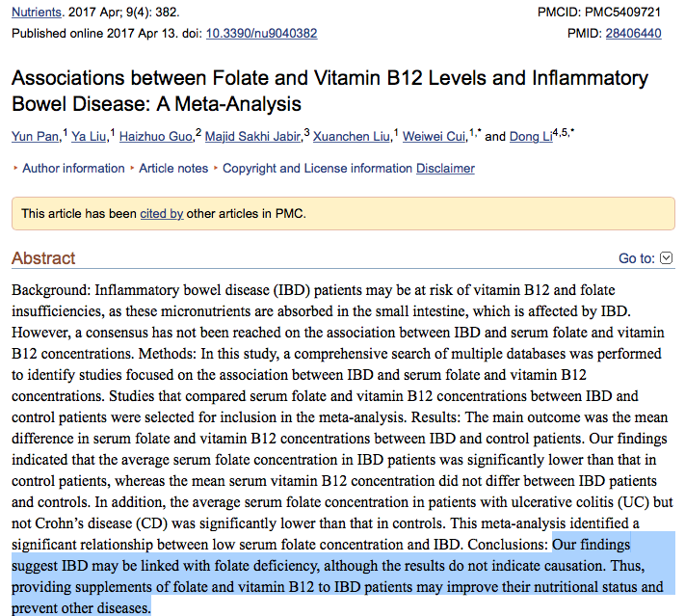Expand Copyright and License information
685x616 pixels.
pyautogui.click(x=317, y=169)
